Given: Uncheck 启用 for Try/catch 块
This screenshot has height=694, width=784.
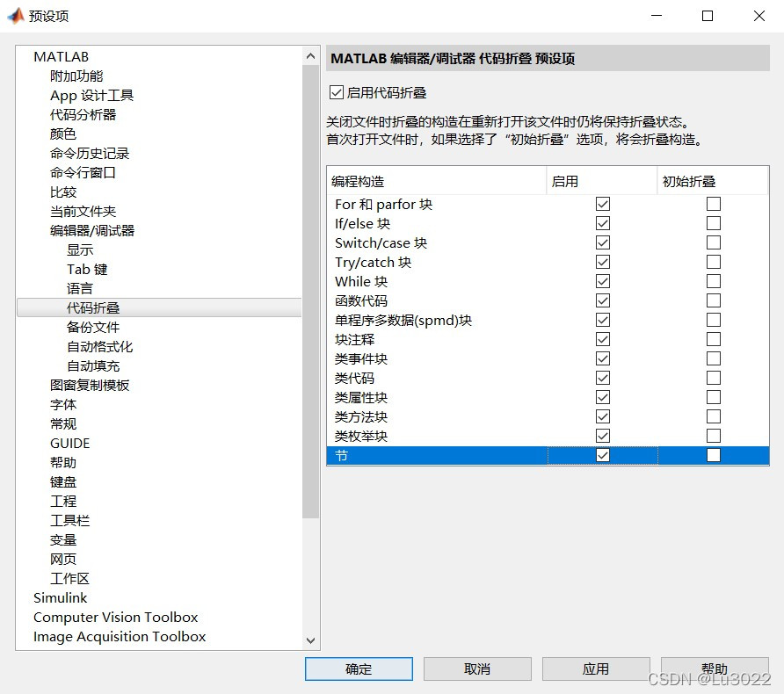Looking at the screenshot, I should point(602,262).
